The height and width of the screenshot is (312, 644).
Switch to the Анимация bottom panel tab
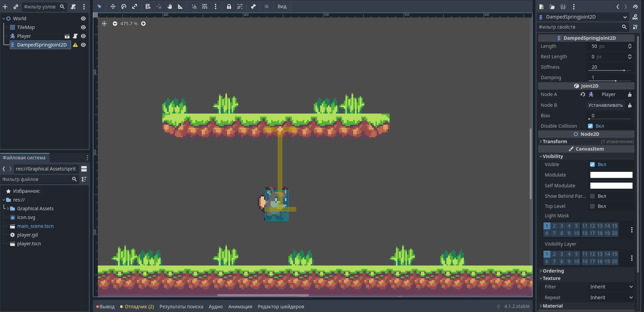(x=240, y=307)
